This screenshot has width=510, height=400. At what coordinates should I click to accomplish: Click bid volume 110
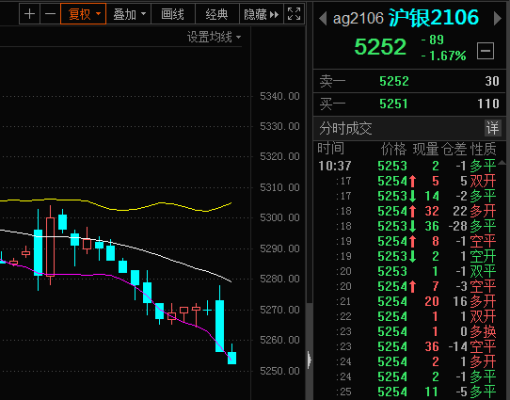[488, 104]
